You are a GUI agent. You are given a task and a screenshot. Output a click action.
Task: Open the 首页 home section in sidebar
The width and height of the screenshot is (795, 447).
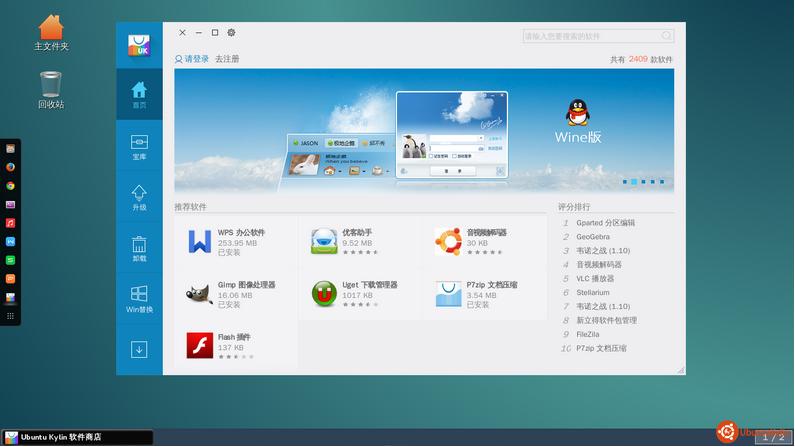pyautogui.click(x=139, y=95)
